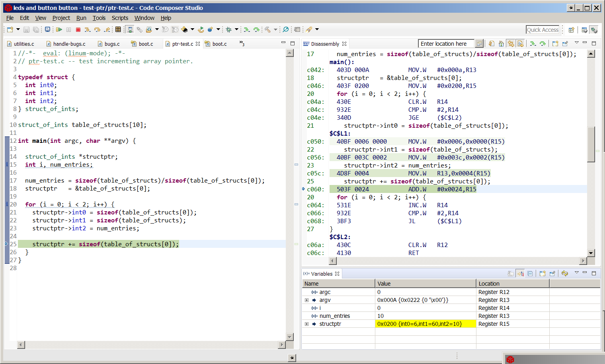Screen dimensions: 605x364
Task: Click the Save disk icon in toolbar
Action: [x=26, y=29]
